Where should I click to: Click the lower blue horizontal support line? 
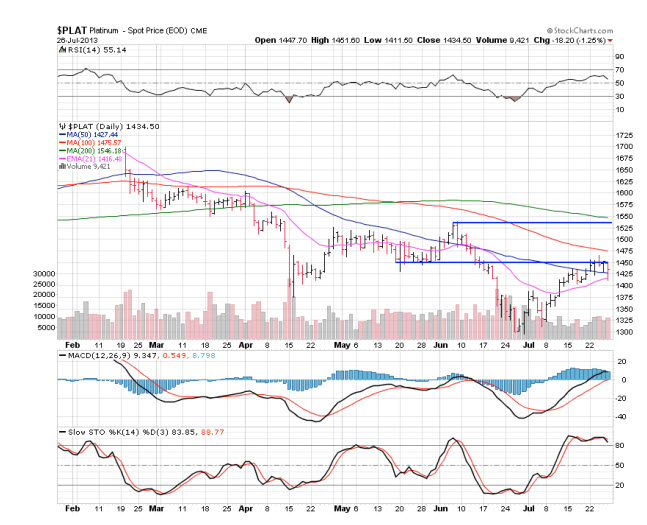coord(500,262)
